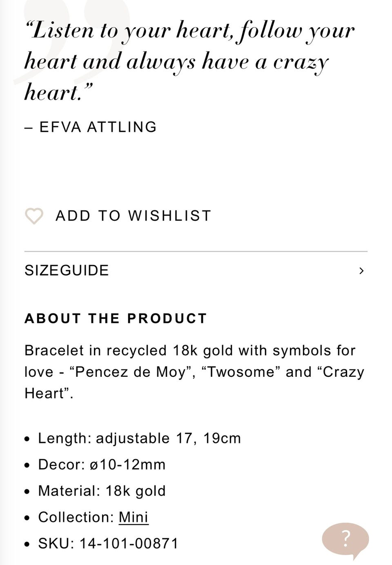Open the Mini collection link
This screenshot has width=392, height=565.
(134, 517)
